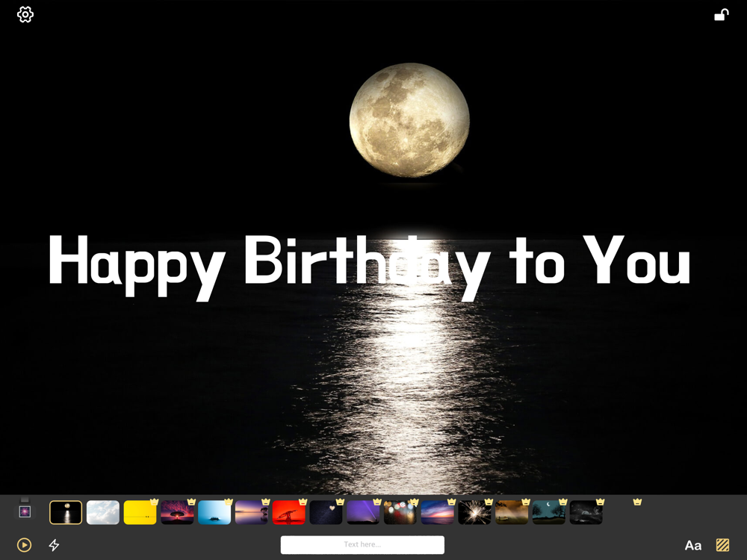Pick the solid yellow background thumbnail
This screenshot has width=747, height=560.
(140, 512)
